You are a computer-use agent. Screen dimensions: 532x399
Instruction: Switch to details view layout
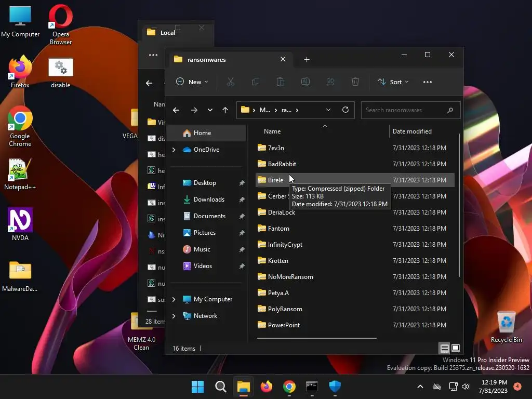(445, 348)
